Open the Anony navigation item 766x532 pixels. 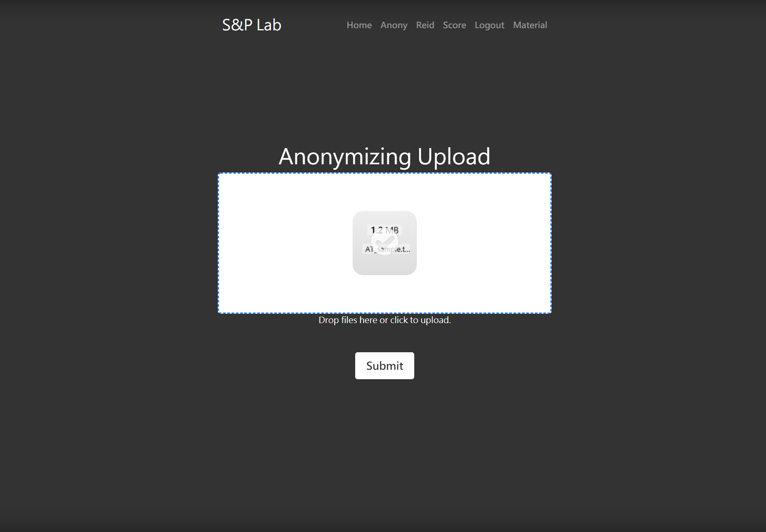tap(394, 25)
